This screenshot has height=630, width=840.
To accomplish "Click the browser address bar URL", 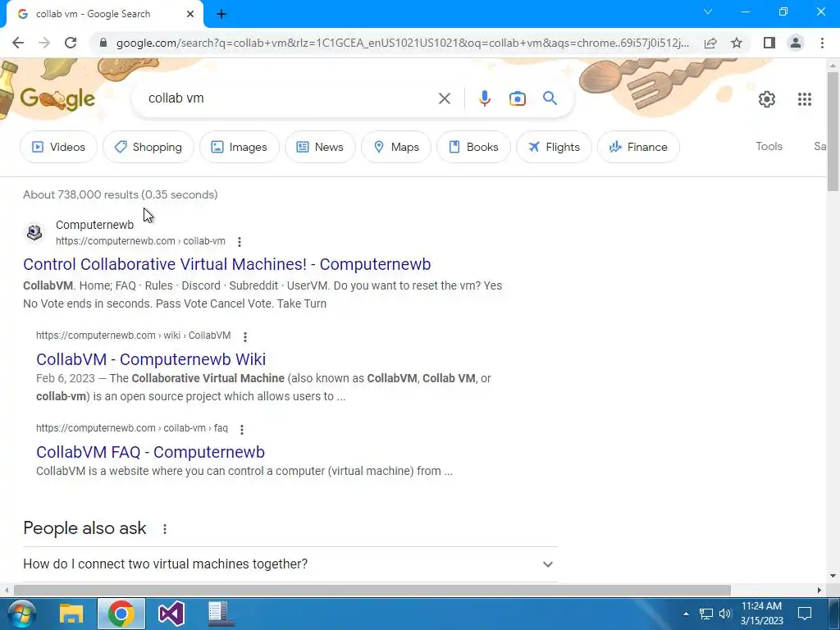I will (402, 43).
